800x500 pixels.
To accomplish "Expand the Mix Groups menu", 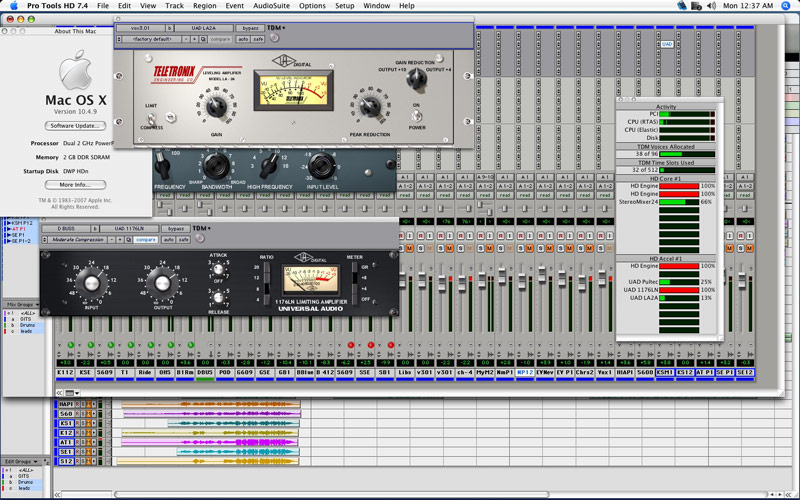I will pos(23,304).
